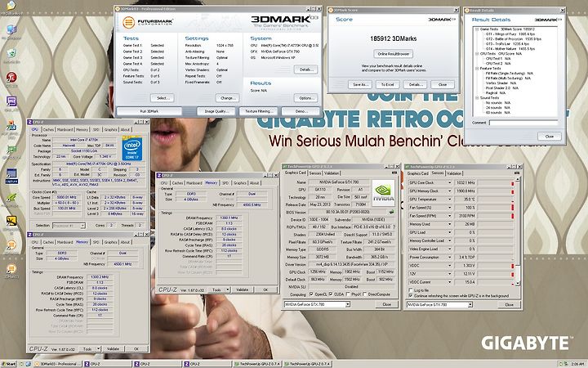Click camera icon in GPU-Z Sensors window

point(517,173)
